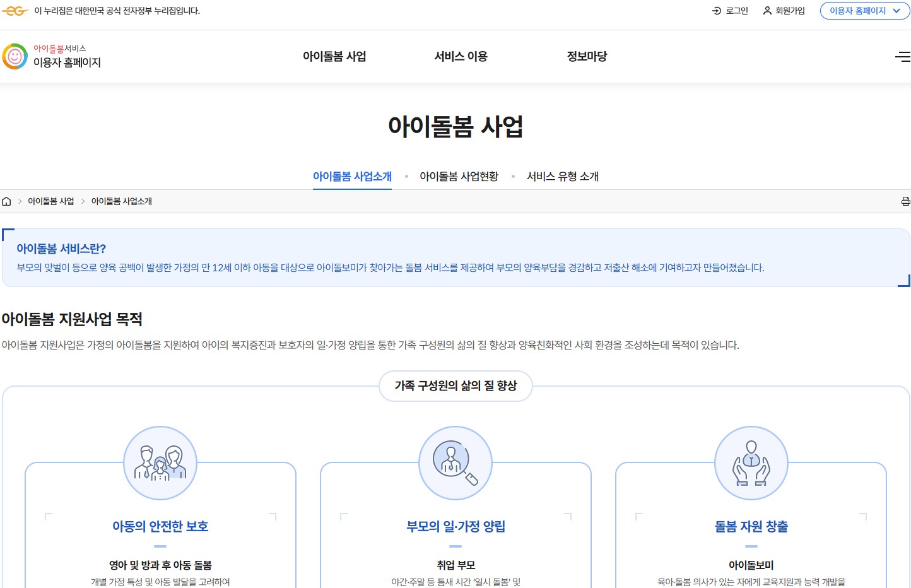
Task: Open the 아이돌봄 사업 navigation menu
Action: pos(335,56)
